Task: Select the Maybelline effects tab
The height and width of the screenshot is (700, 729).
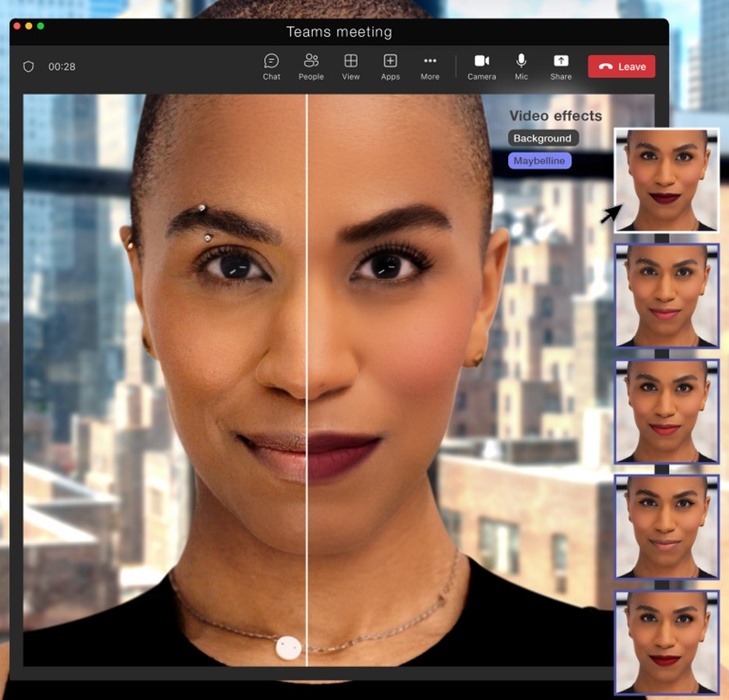Action: point(539,161)
